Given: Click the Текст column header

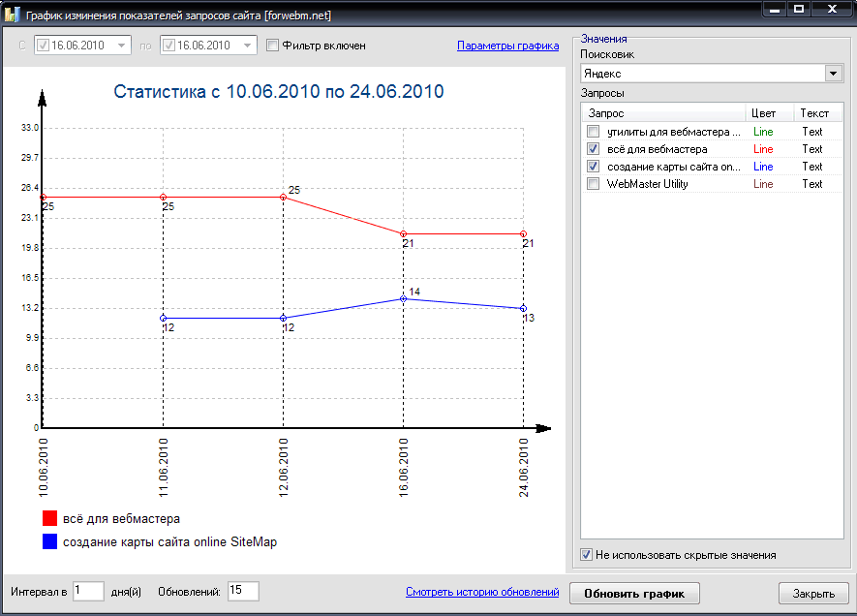Looking at the screenshot, I should (x=815, y=113).
